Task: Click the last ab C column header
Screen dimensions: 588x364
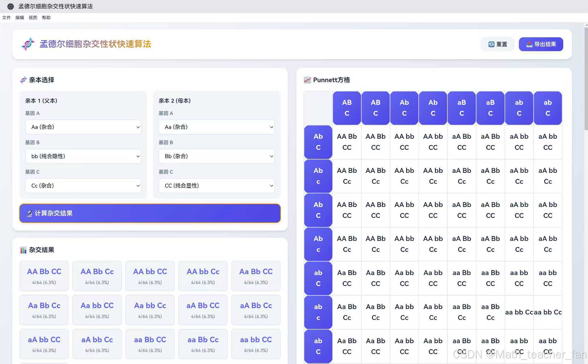Action: click(x=548, y=108)
